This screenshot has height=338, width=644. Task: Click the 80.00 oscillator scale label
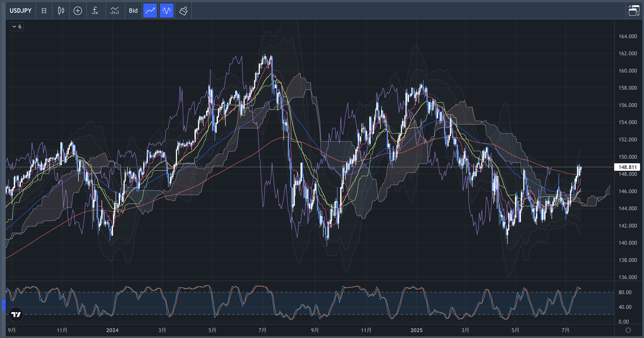625,292
